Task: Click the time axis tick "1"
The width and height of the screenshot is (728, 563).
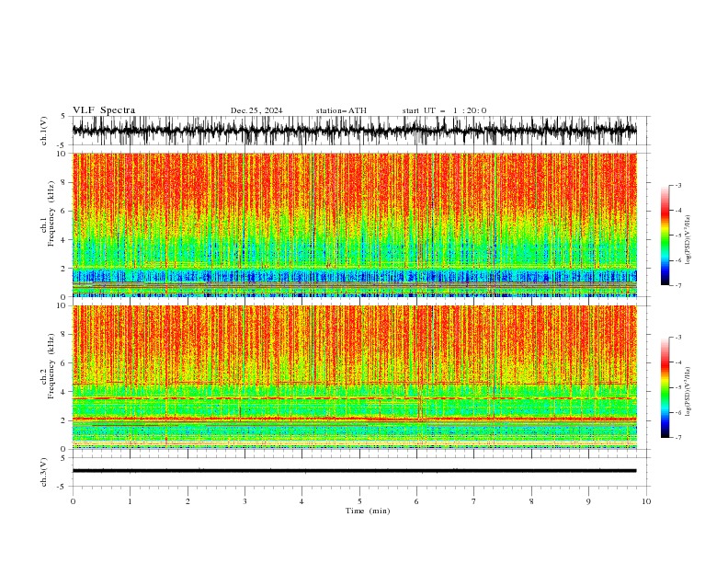Action: tap(130, 501)
